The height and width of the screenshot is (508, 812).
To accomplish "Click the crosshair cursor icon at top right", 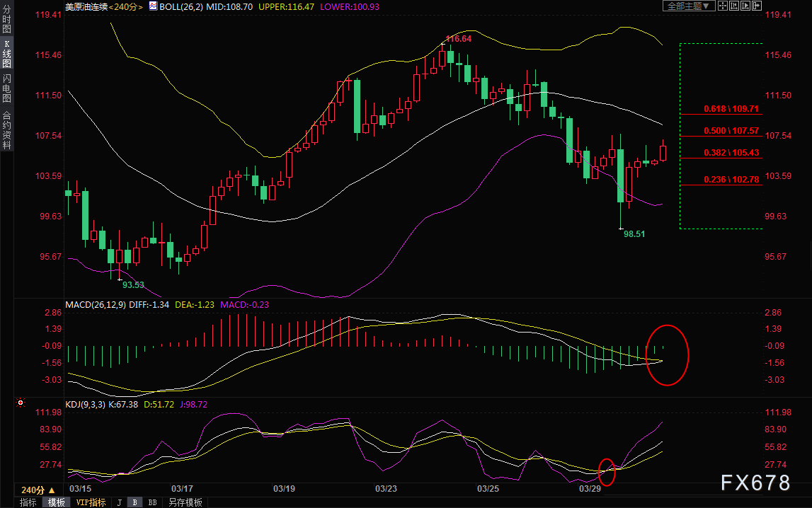I will click(x=723, y=6).
